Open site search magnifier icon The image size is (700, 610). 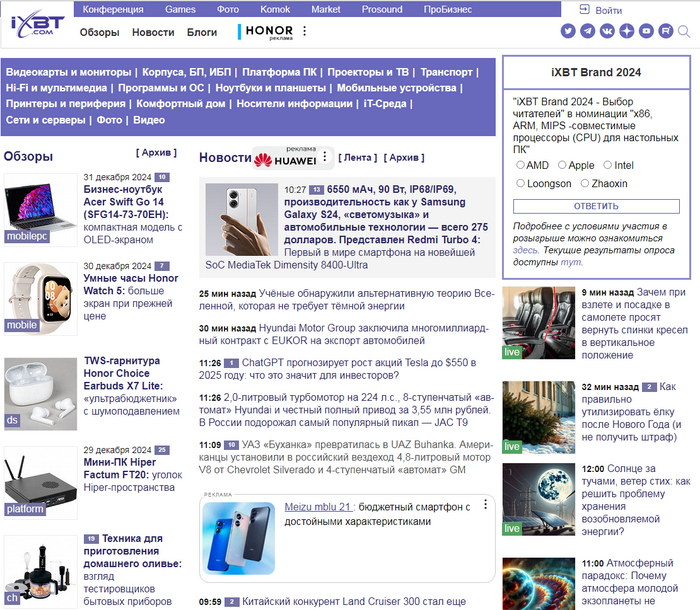tap(684, 32)
